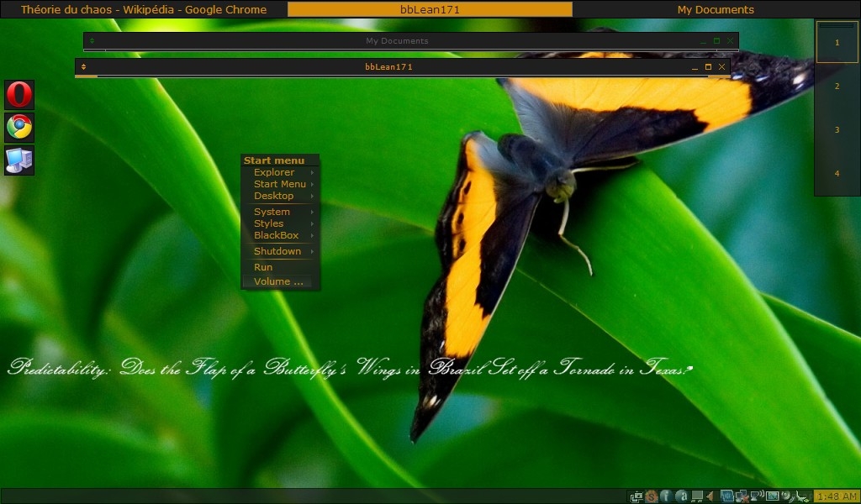This screenshot has width=861, height=504.
Task: Click the safely remove hardware tray icon
Action: click(x=803, y=496)
